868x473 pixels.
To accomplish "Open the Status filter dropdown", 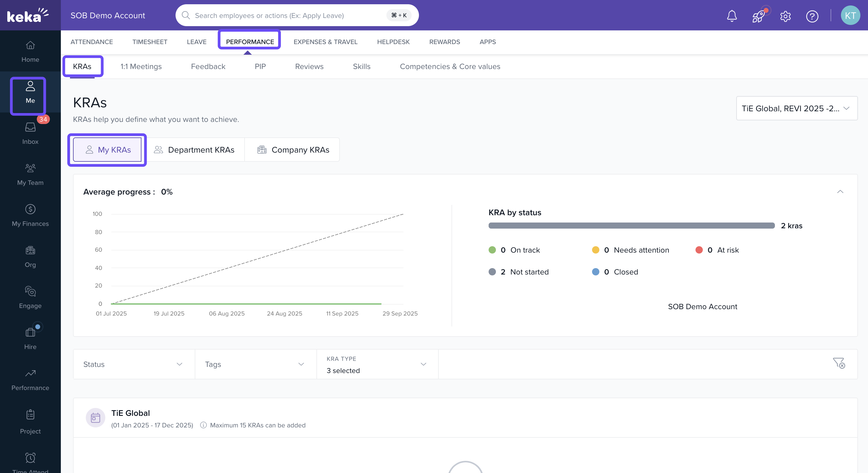I will point(134,364).
